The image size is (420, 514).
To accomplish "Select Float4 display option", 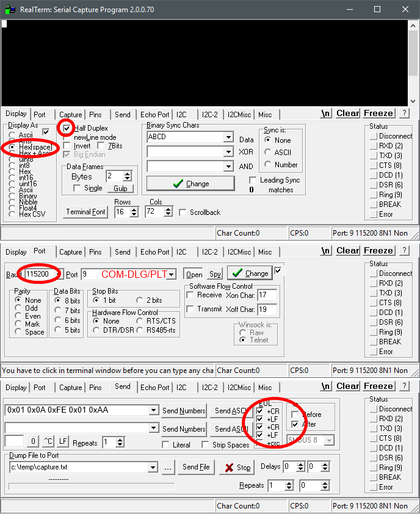I will 12,208.
